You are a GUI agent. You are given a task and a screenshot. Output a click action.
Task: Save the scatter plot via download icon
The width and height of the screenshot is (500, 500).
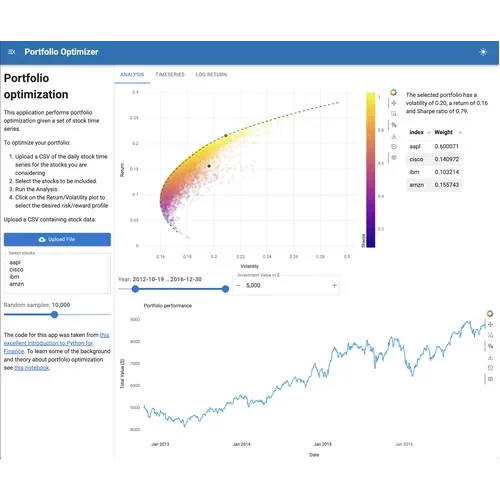click(x=394, y=136)
